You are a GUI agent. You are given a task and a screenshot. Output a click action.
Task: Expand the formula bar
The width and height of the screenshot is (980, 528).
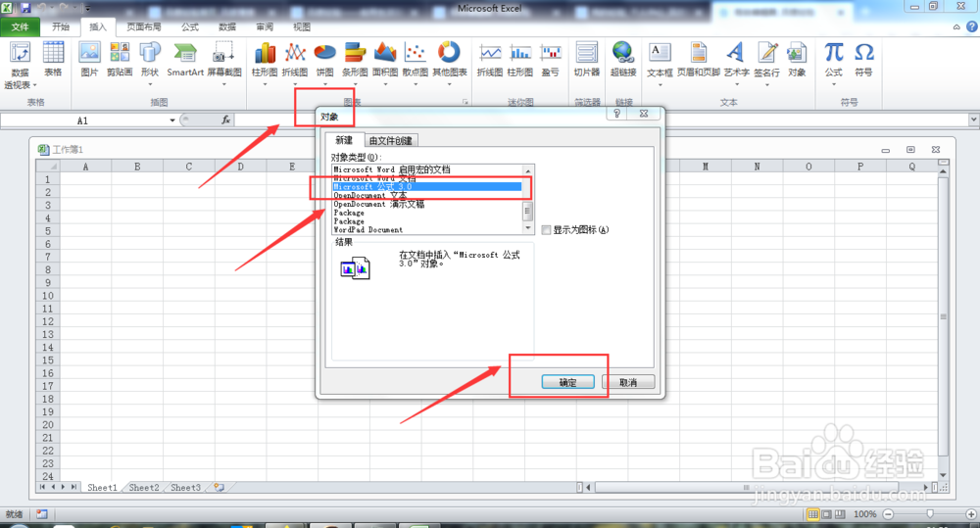point(973,120)
